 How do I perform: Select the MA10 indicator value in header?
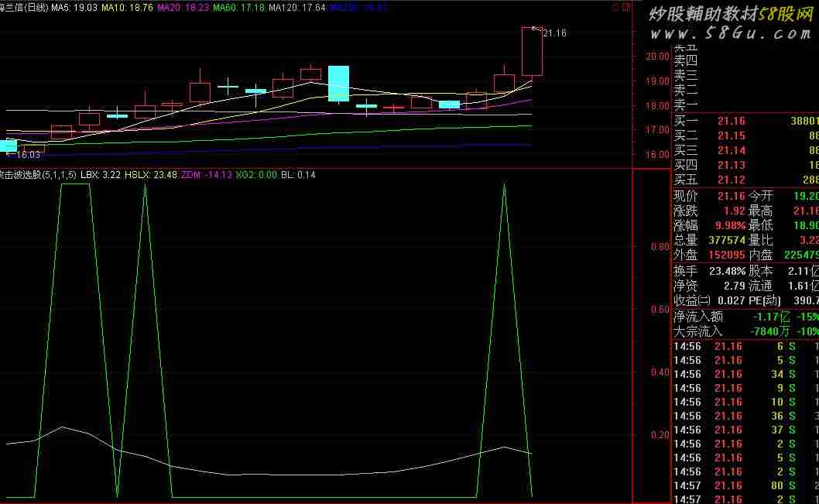point(127,7)
